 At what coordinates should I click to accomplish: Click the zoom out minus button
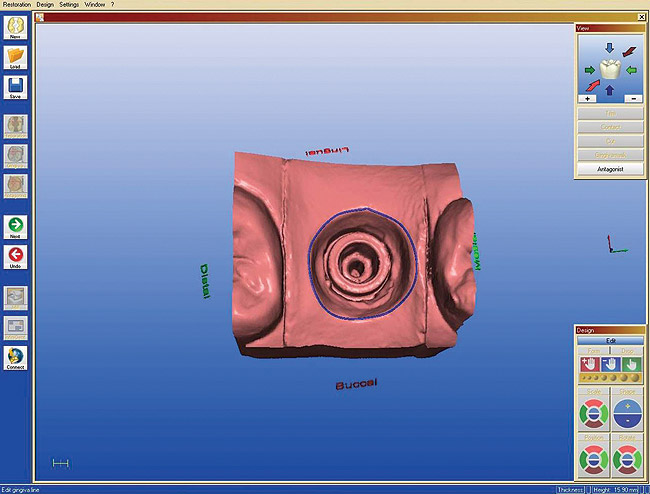634,99
